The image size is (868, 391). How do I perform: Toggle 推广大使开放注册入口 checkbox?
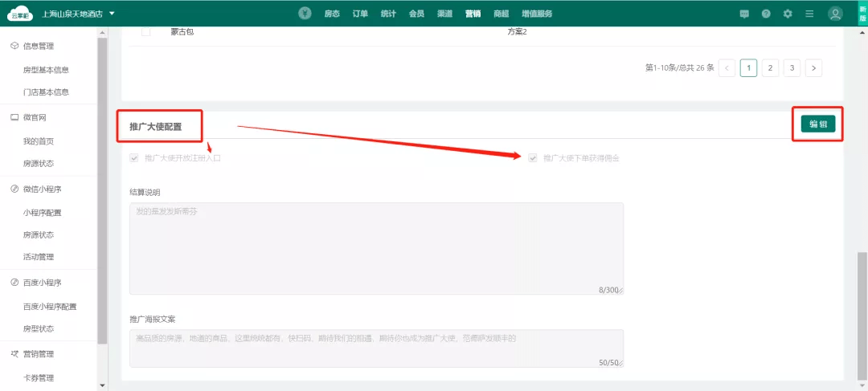[134, 158]
